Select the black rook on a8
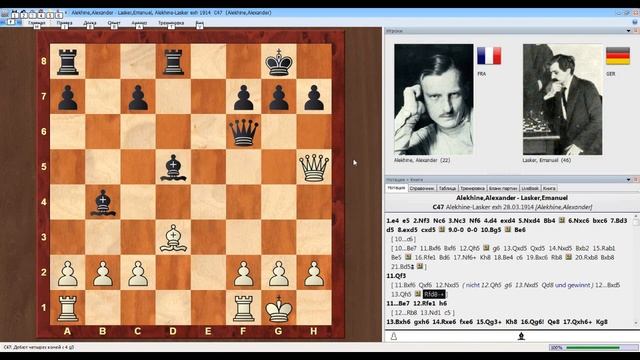Image resolution: width=640 pixels, height=360 pixels. coord(67,61)
